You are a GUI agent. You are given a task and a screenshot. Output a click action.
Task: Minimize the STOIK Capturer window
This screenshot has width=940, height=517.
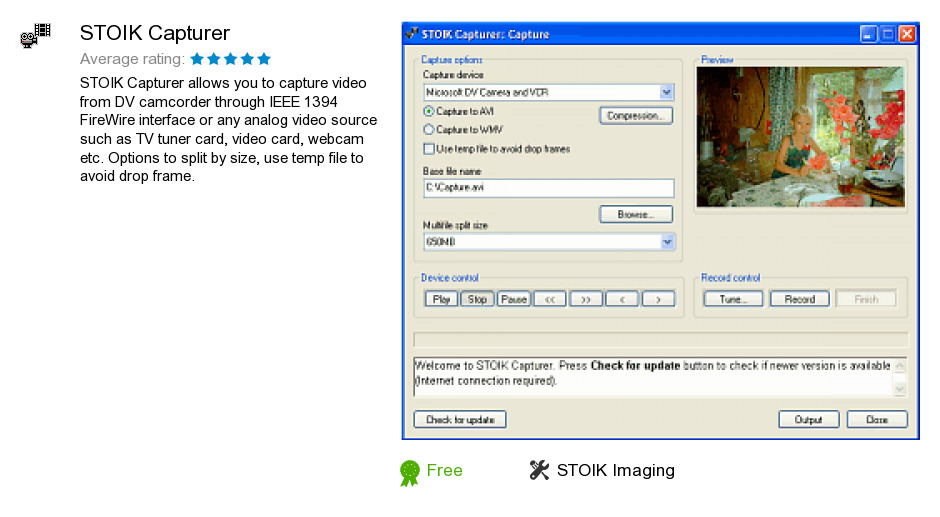tap(868, 34)
